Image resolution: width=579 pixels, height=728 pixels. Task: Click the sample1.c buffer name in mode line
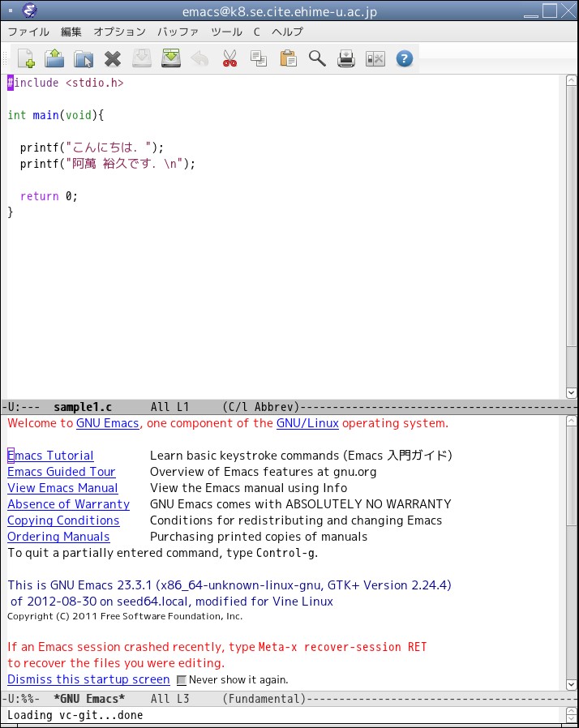(x=83, y=407)
